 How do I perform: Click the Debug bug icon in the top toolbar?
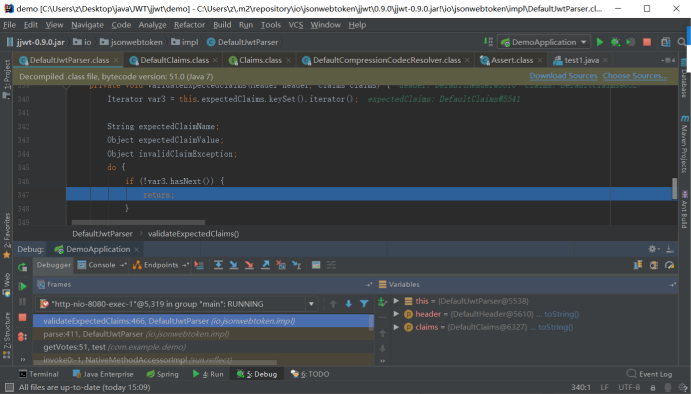point(615,42)
